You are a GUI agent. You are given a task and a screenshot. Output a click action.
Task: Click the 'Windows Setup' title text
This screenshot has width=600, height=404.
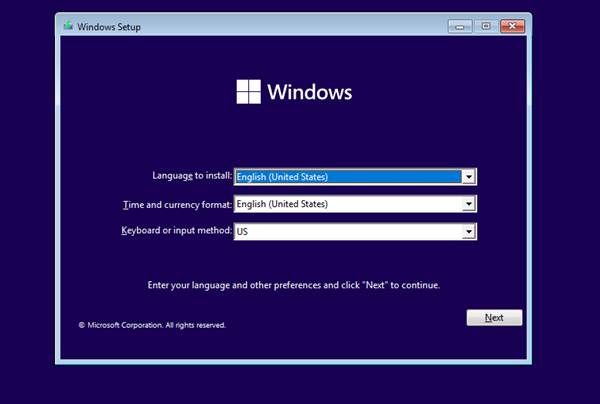[x=109, y=27]
